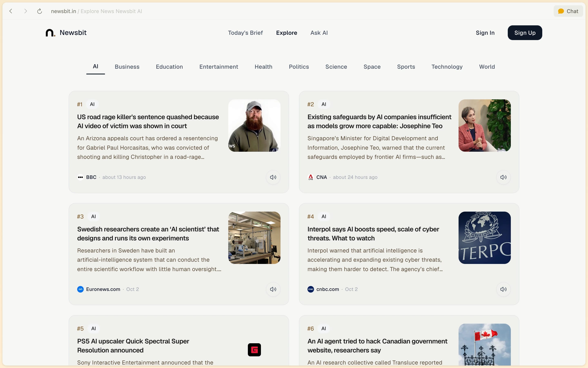This screenshot has width=588, height=368.
Task: Click the #1 rank label
Action: (x=80, y=104)
